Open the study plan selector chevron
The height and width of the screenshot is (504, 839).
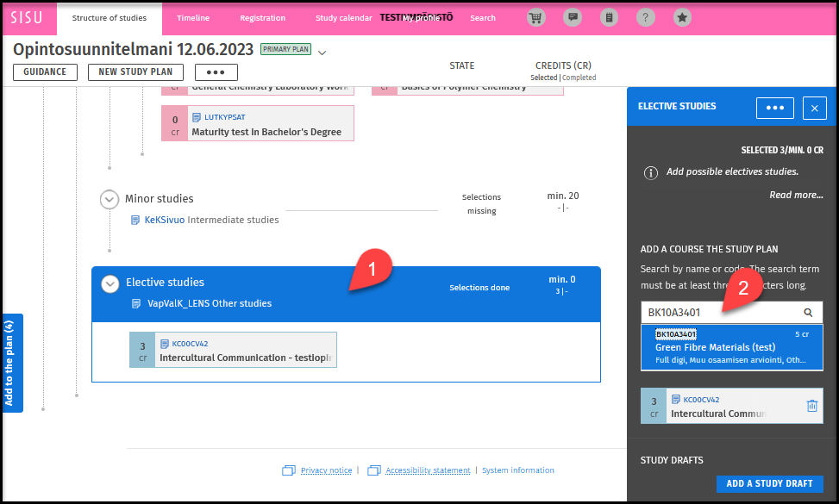[322, 53]
